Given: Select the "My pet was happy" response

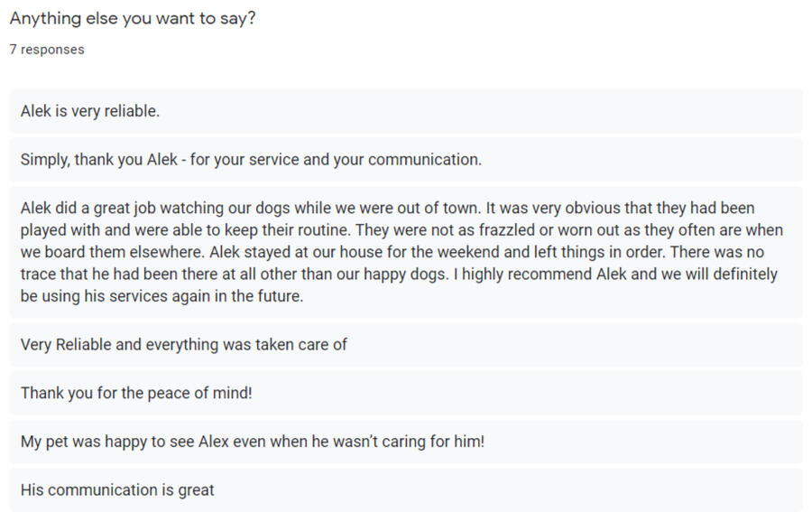Looking at the screenshot, I should click(x=253, y=442).
